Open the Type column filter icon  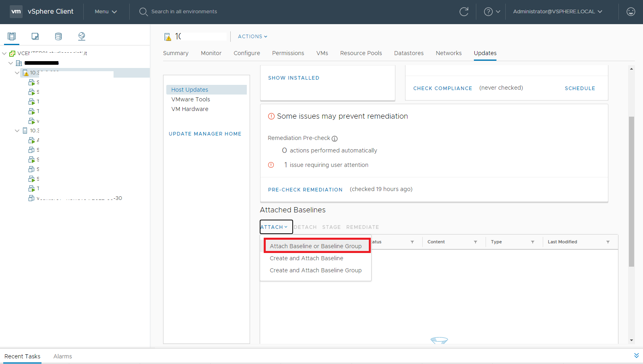pyautogui.click(x=533, y=242)
